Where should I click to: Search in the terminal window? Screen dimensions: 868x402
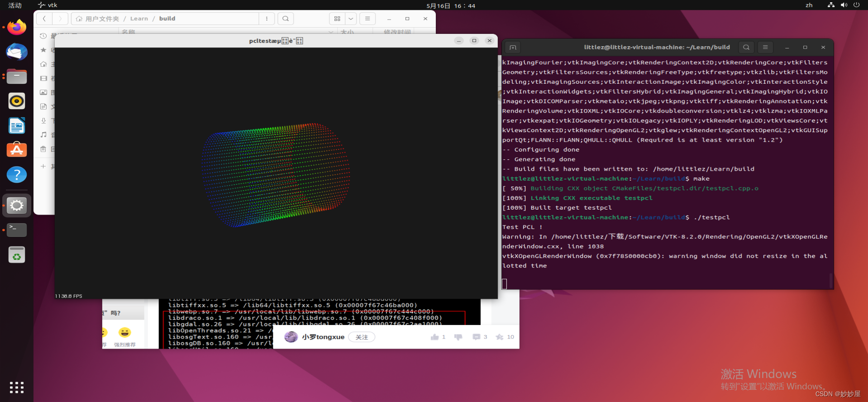(746, 47)
